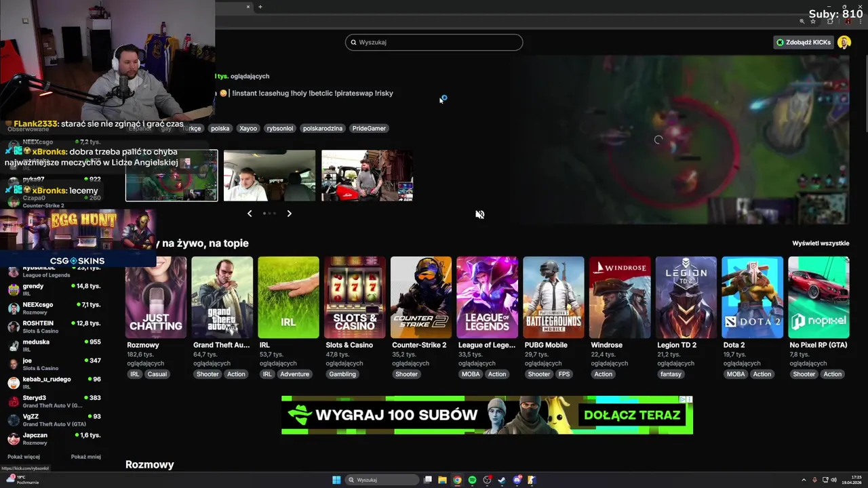This screenshot has width=868, height=488.
Task: Open the Windrose category card
Action: pyautogui.click(x=620, y=297)
